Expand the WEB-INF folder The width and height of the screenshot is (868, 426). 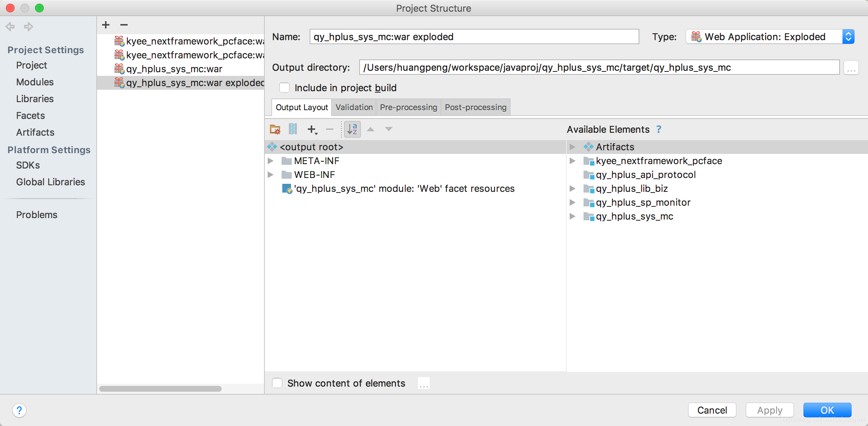(271, 175)
